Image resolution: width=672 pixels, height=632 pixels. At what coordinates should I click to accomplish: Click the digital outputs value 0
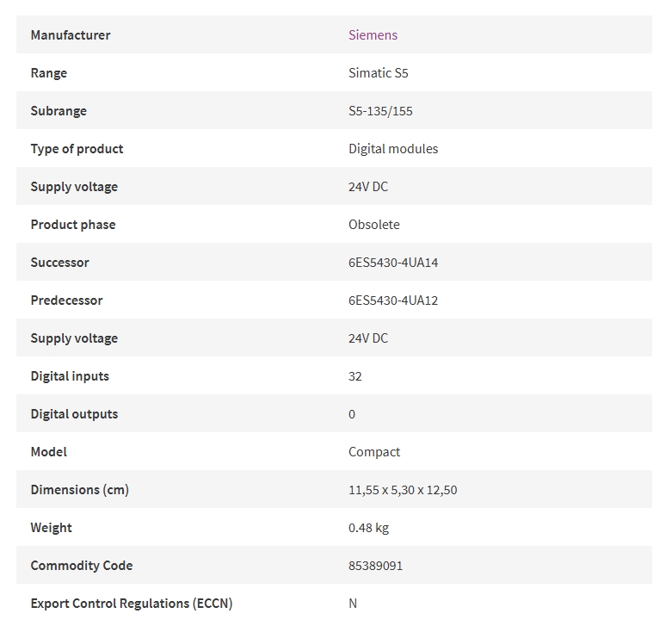351,414
